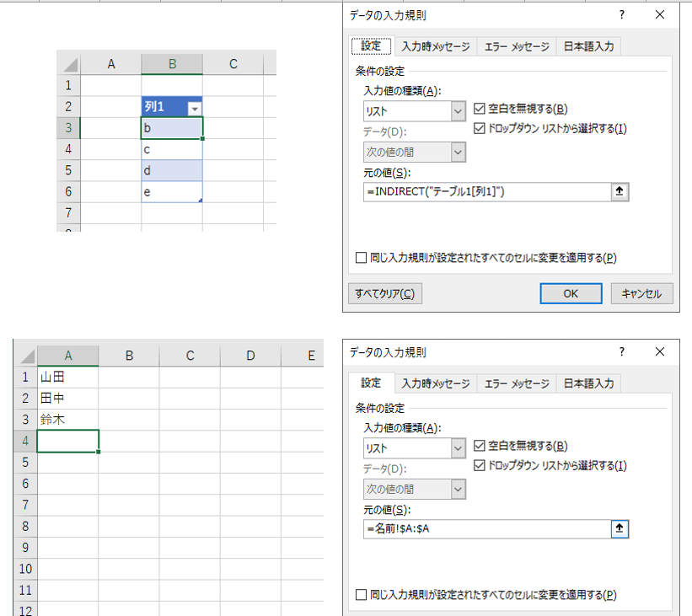Open help in upper dialog title bar
Image resolution: width=692 pixels, height=616 pixels.
pyautogui.click(x=622, y=15)
